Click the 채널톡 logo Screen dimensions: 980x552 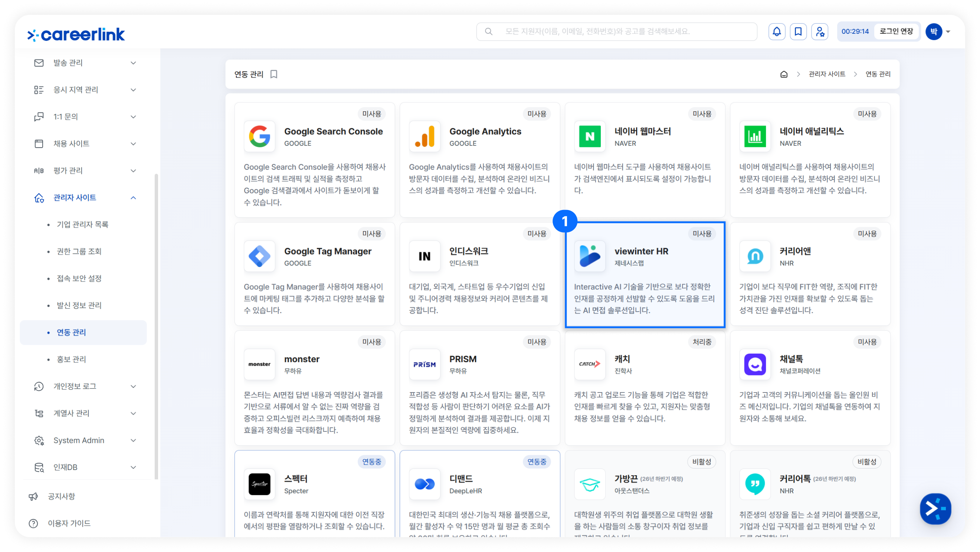click(755, 364)
